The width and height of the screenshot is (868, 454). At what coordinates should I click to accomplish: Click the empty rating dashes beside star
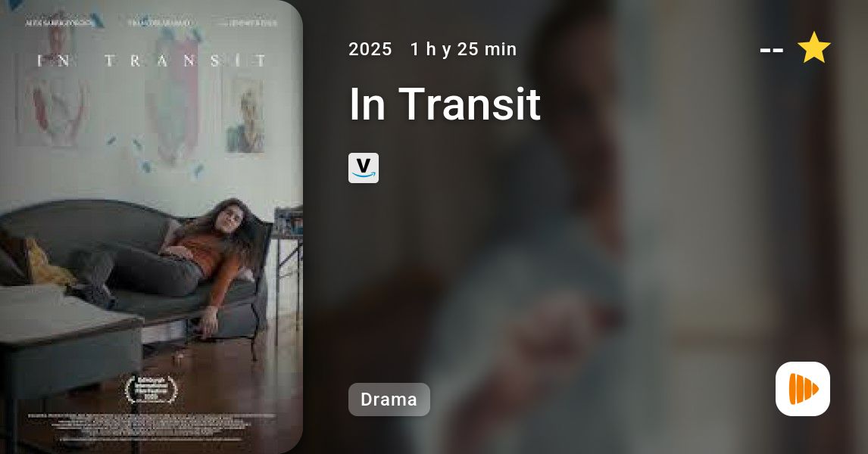771,51
